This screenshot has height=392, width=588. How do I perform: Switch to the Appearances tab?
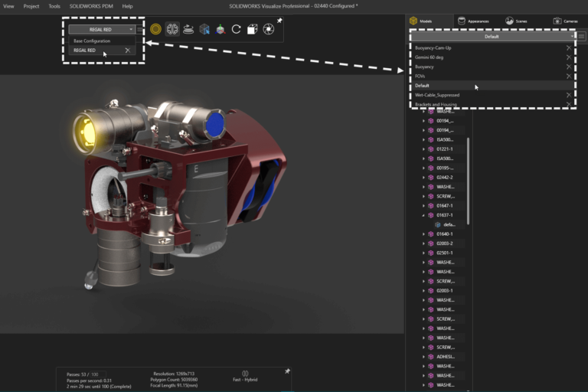[473, 21]
